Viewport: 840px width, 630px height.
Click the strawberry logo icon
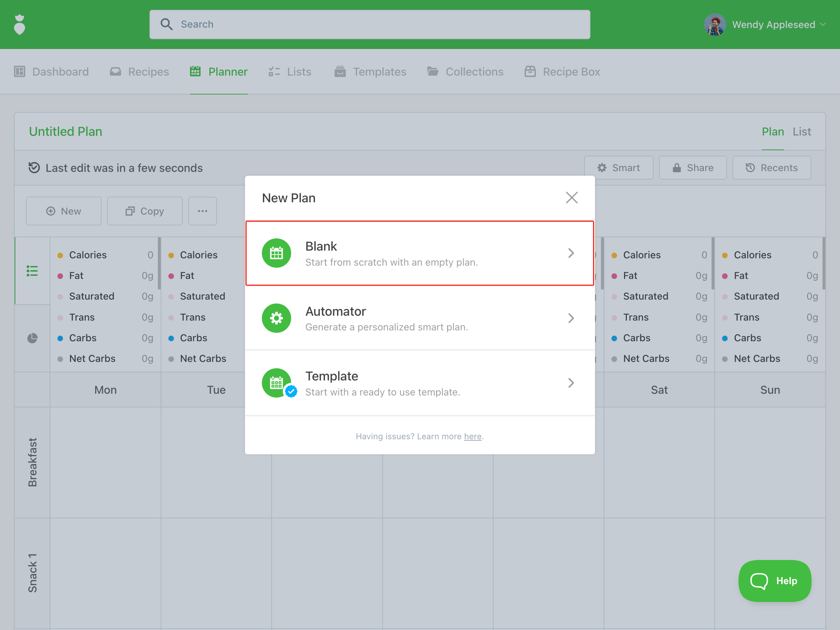19,25
